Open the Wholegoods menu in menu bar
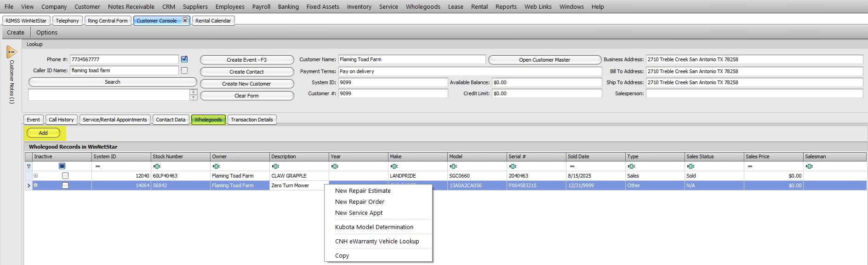The image size is (868, 265). 423,6
